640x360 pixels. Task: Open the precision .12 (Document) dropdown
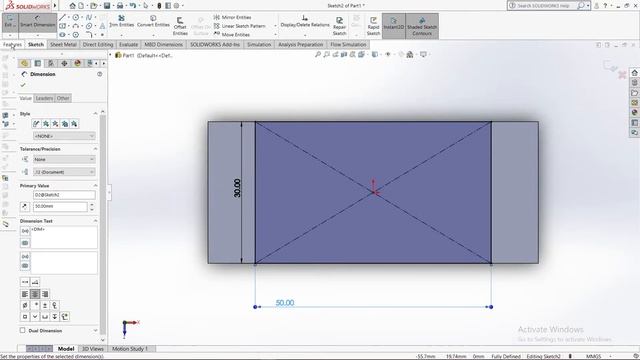click(x=64, y=172)
